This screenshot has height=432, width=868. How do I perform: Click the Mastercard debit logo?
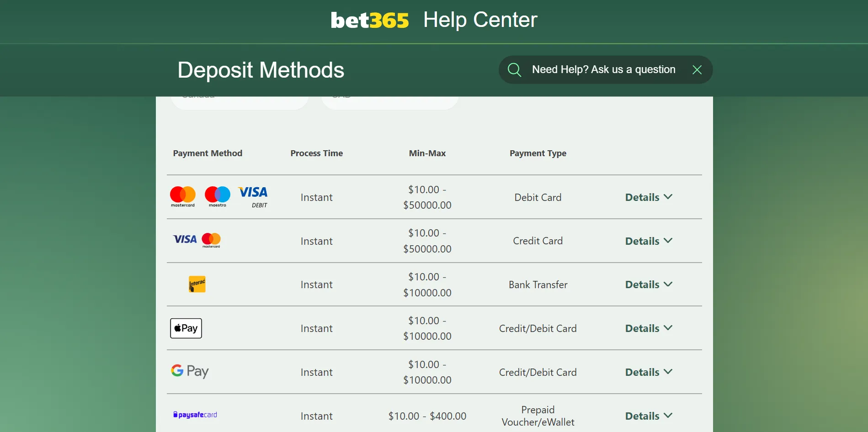(x=183, y=197)
